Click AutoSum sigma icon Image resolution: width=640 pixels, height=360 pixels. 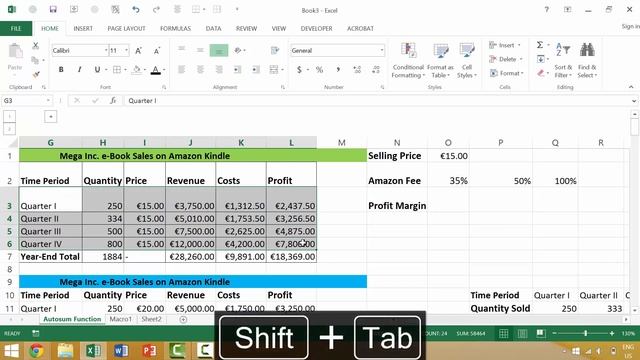point(540,45)
